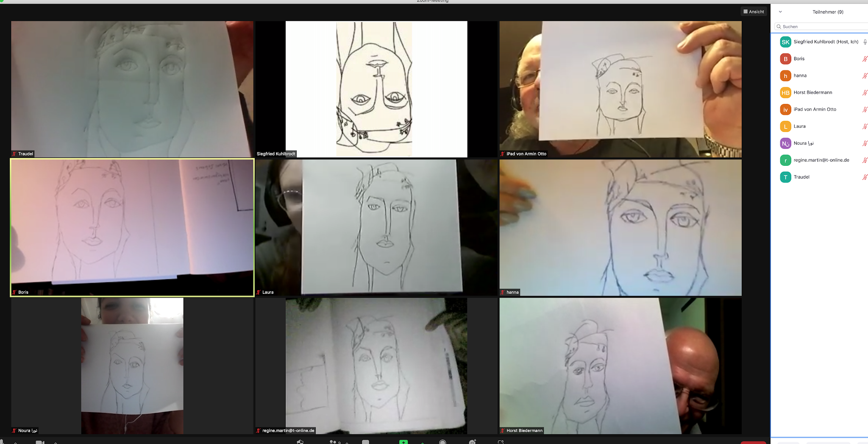The image size is (868, 444).
Task: Click muted mic icon on Horst Biedermann's tile
Action: coord(503,430)
